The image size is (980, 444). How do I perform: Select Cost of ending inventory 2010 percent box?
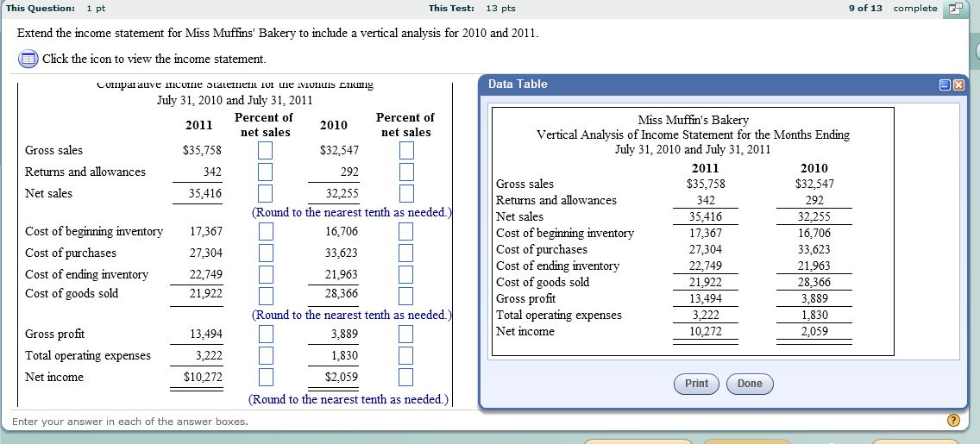(x=406, y=274)
